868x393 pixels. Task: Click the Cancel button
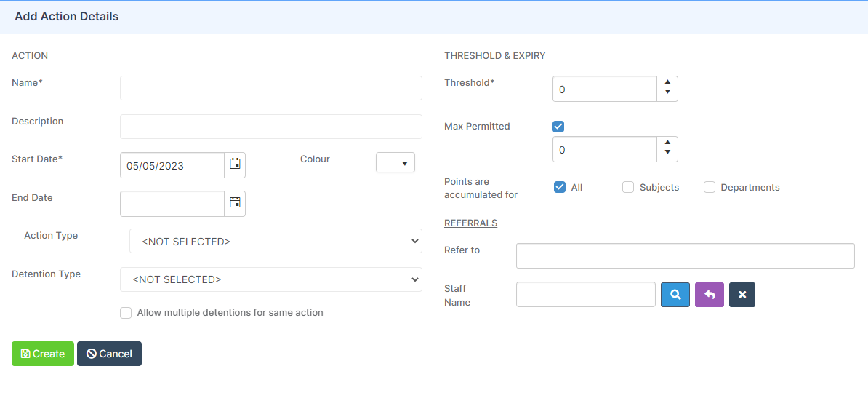click(109, 354)
